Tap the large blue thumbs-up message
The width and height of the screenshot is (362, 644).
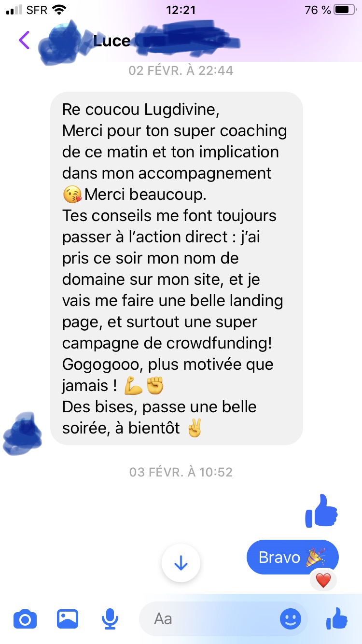tap(321, 511)
